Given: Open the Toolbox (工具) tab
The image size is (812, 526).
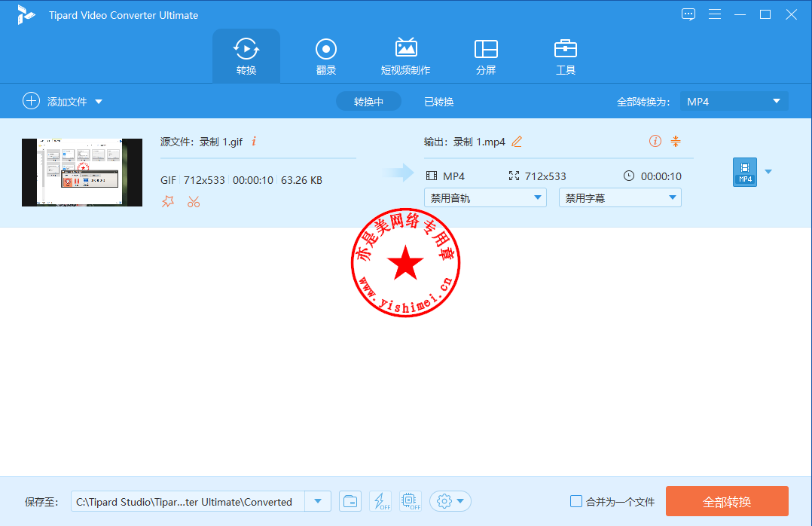Looking at the screenshot, I should 566,56.
